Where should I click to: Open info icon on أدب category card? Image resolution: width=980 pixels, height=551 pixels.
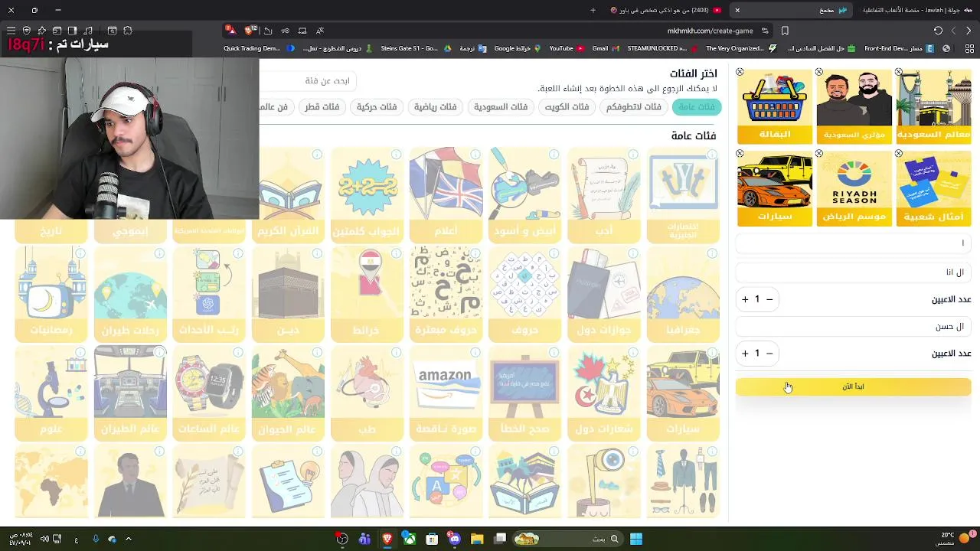(633, 155)
